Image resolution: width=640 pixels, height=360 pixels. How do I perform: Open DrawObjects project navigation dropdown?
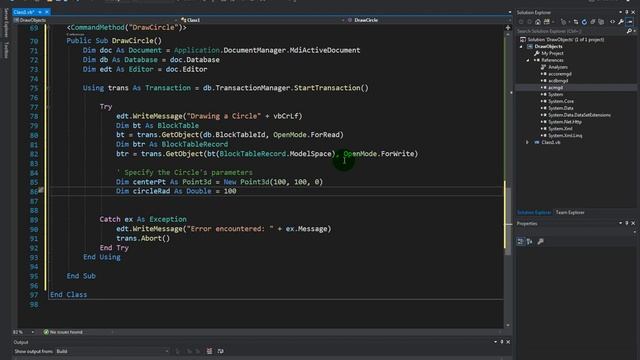coord(95,20)
